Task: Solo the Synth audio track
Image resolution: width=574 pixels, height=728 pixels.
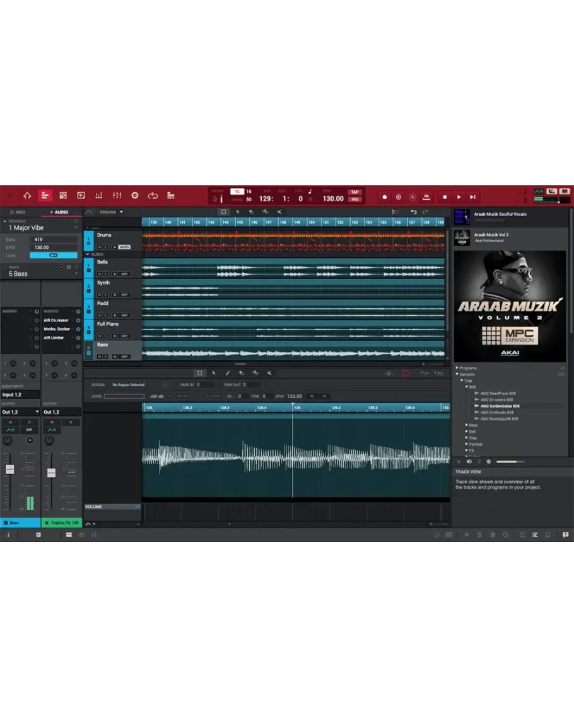Action: [105, 294]
